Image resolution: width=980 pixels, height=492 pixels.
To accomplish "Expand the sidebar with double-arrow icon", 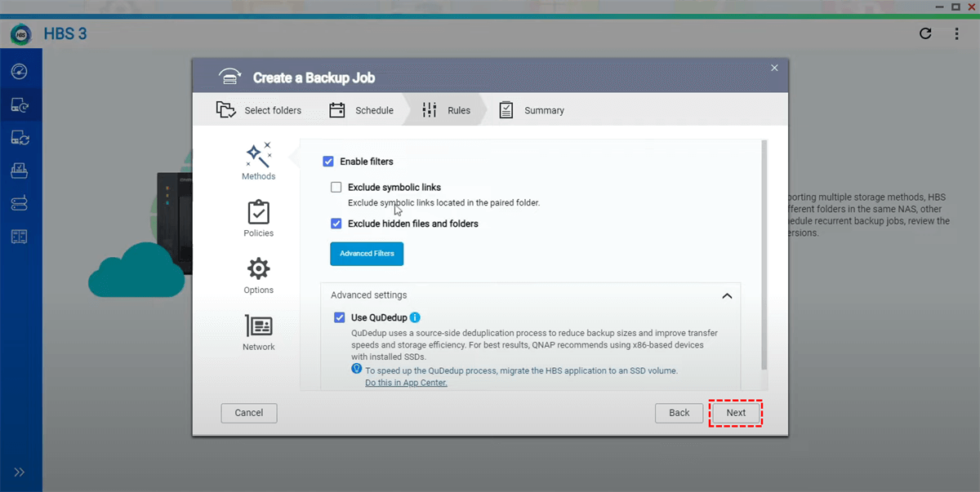I will [20, 472].
